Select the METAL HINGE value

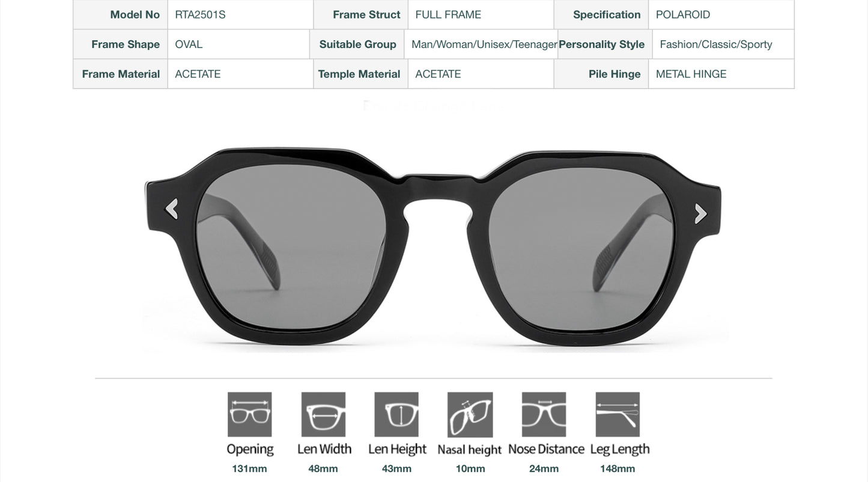tap(691, 74)
